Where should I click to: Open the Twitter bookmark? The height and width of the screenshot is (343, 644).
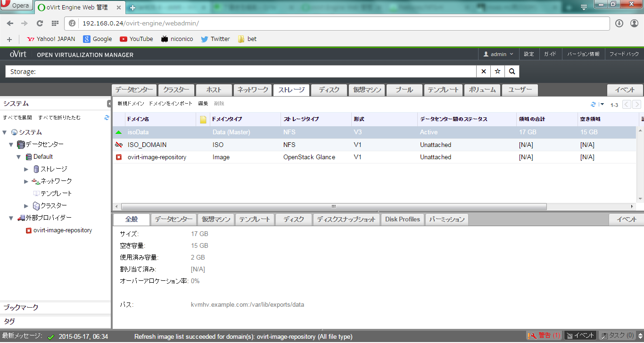tap(215, 39)
